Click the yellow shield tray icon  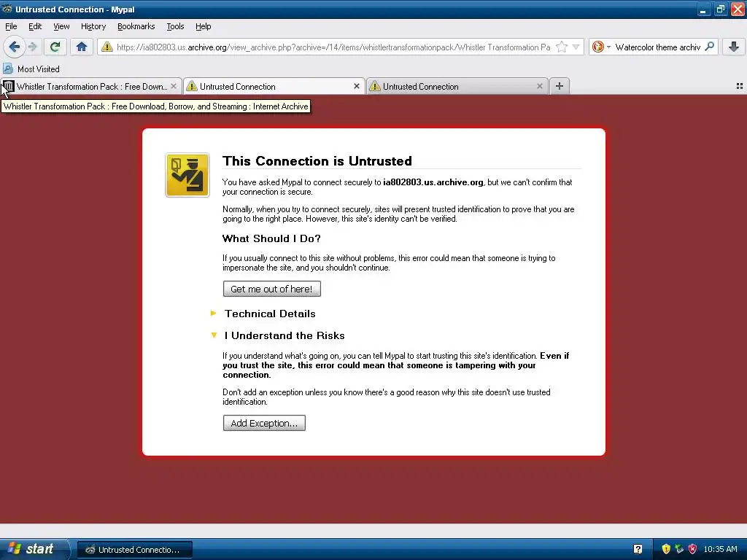[666, 549]
